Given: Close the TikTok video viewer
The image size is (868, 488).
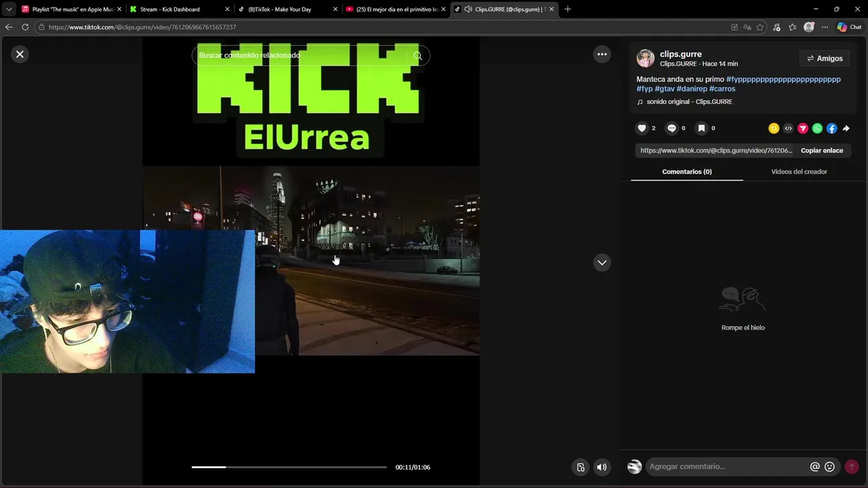Looking at the screenshot, I should [x=20, y=54].
